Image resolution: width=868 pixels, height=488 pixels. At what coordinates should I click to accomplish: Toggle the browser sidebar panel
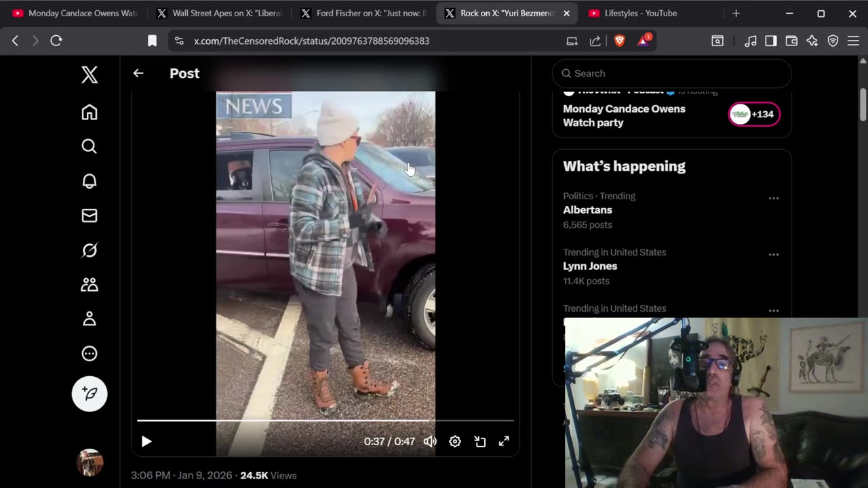770,41
